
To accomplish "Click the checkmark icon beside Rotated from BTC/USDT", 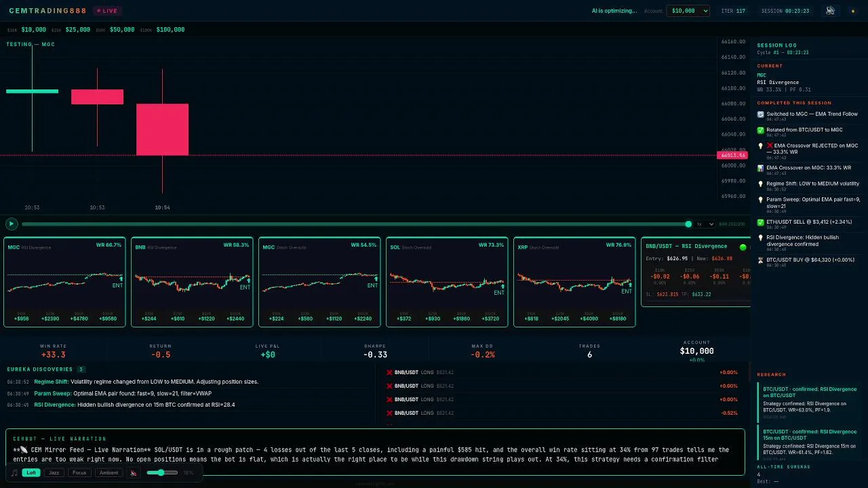I will click(761, 130).
